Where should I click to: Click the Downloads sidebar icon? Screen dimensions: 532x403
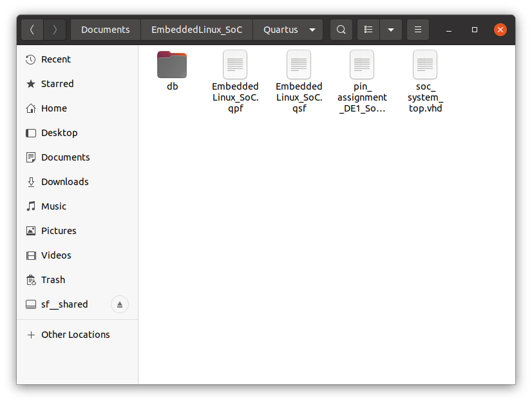pyautogui.click(x=32, y=182)
